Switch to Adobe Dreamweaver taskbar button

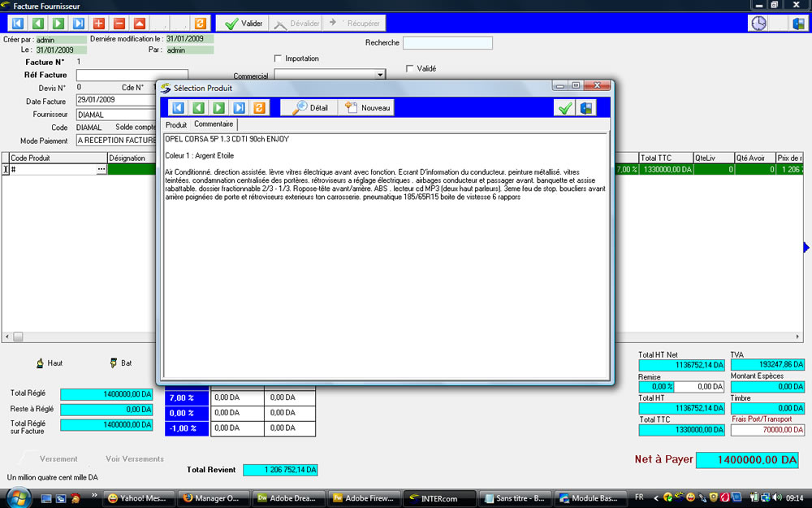click(289, 498)
